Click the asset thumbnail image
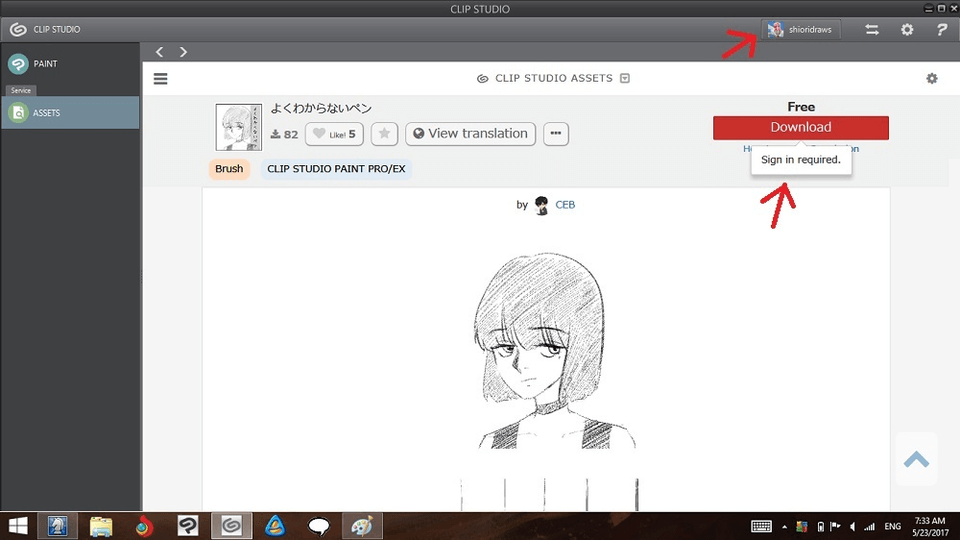 tap(239, 127)
